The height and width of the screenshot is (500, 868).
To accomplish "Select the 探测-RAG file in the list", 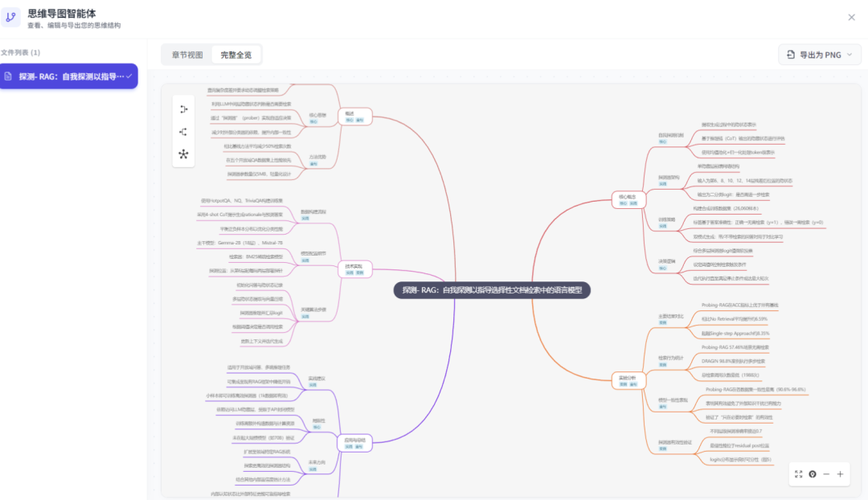I will tap(71, 76).
